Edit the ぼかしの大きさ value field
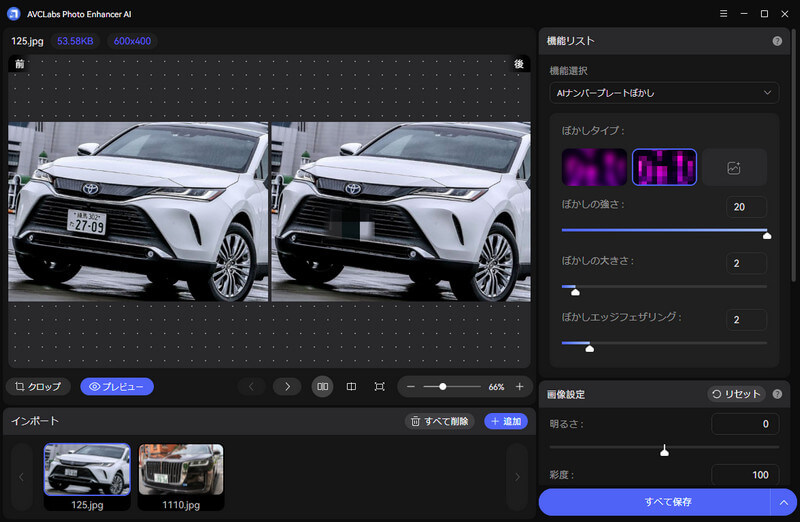 point(746,263)
